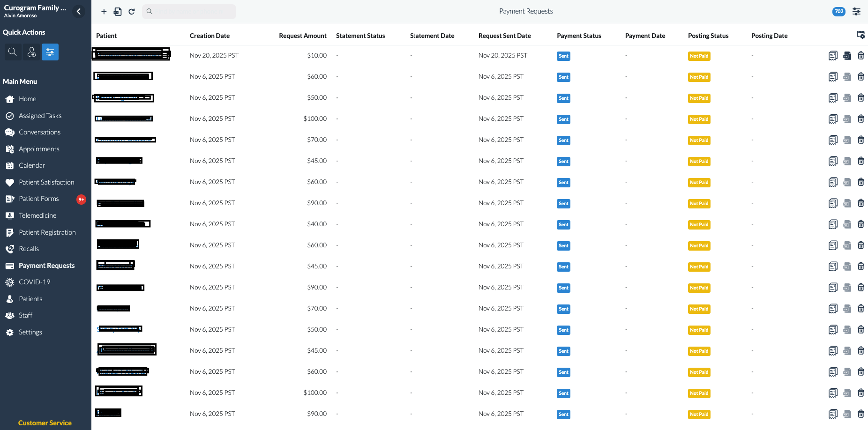Collapse the sidebar with the chevron arrow

coord(79,12)
